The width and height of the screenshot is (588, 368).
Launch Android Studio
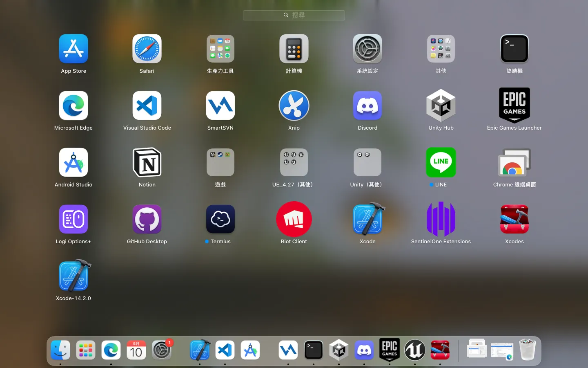[73, 162]
